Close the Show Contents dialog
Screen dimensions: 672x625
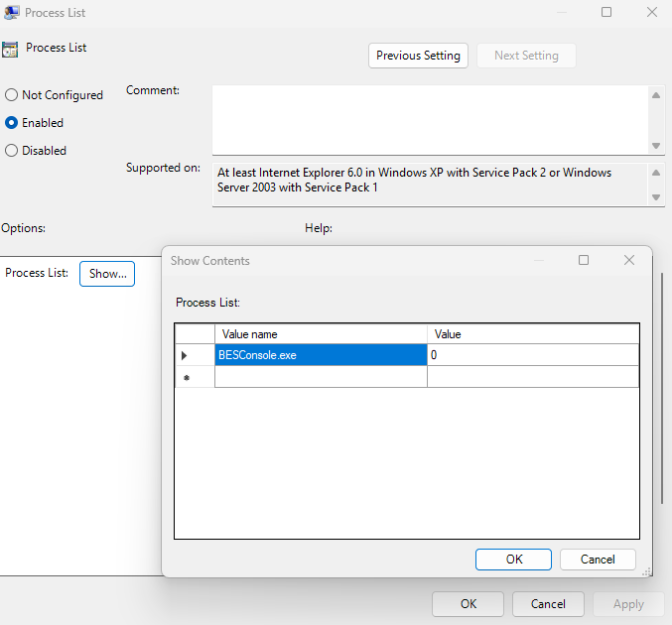click(x=628, y=260)
